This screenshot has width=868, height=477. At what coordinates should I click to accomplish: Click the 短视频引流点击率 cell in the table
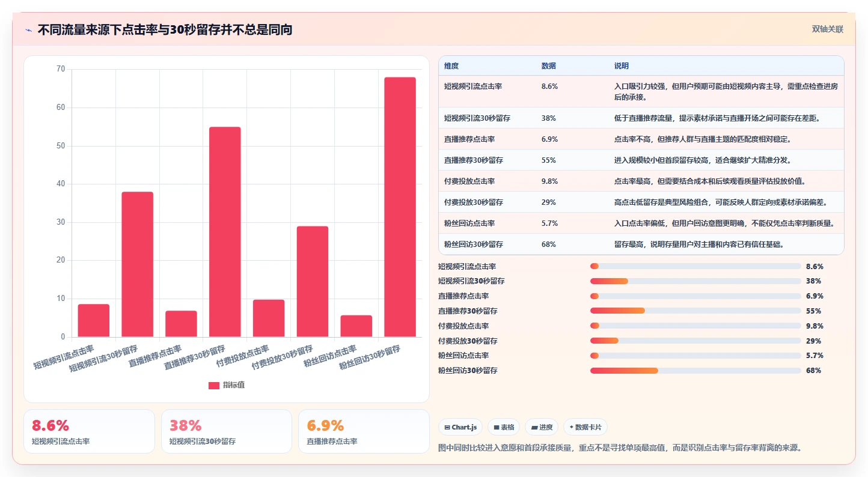click(x=473, y=87)
